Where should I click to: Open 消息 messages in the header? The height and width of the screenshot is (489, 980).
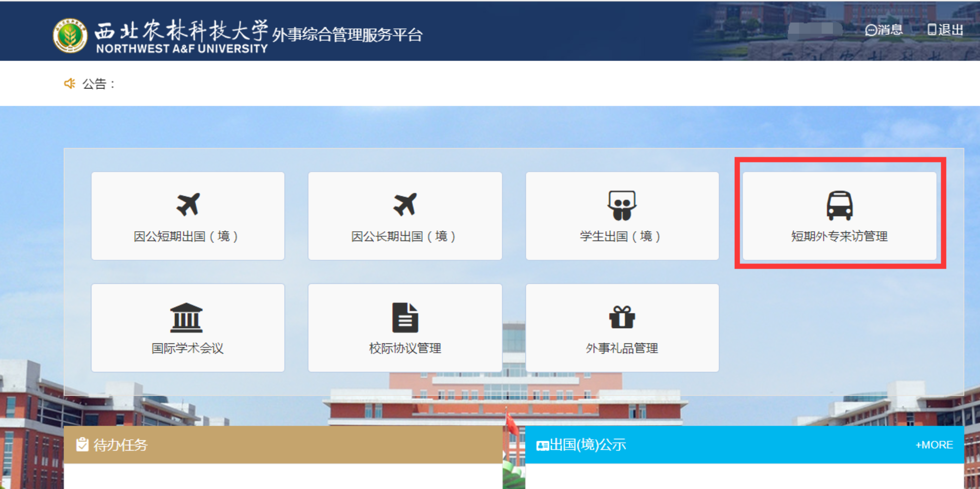point(884,30)
